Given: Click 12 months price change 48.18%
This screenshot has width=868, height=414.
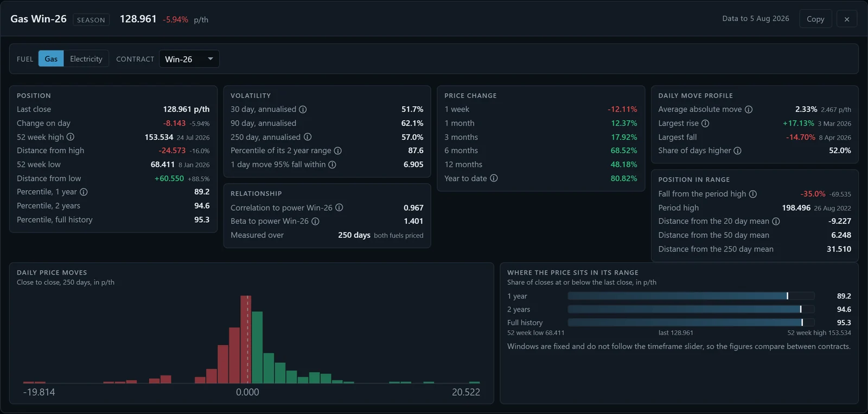Looking at the screenshot, I should click(x=624, y=165).
